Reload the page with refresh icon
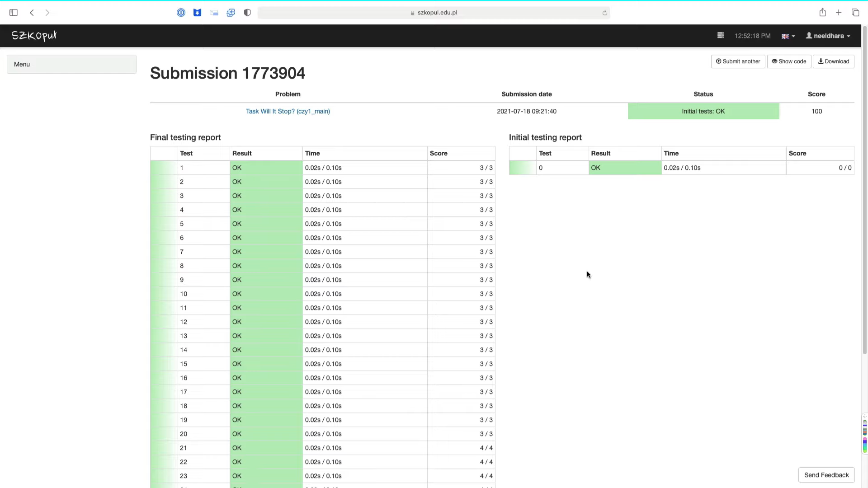The width and height of the screenshot is (868, 488). coord(604,13)
